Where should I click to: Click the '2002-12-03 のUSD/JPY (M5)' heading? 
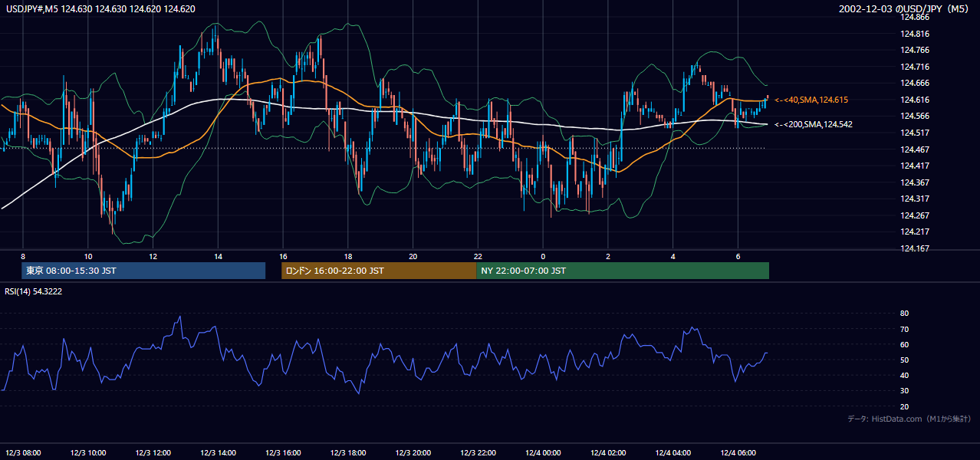point(905,9)
